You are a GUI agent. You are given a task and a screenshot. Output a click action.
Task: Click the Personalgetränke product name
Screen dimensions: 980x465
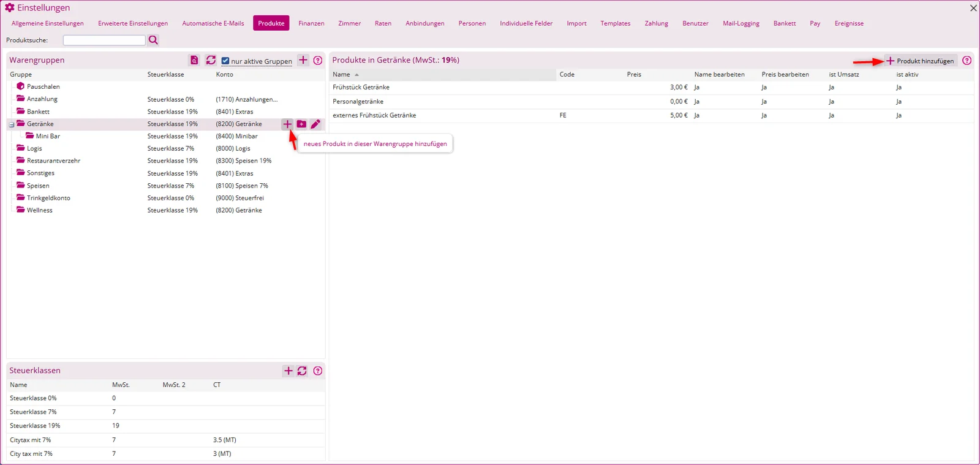[358, 101]
